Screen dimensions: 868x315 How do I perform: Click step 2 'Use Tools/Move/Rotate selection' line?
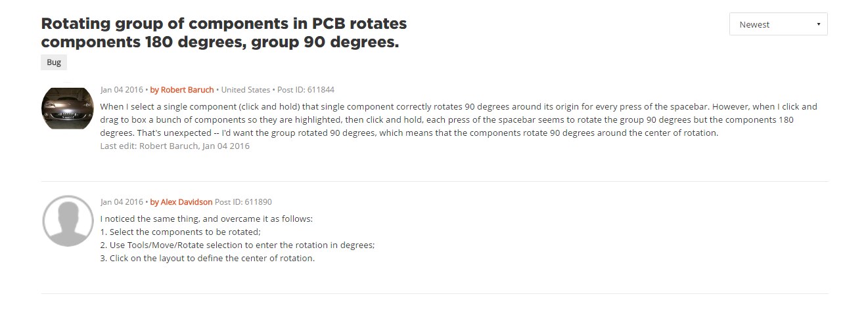pyautogui.click(x=237, y=245)
